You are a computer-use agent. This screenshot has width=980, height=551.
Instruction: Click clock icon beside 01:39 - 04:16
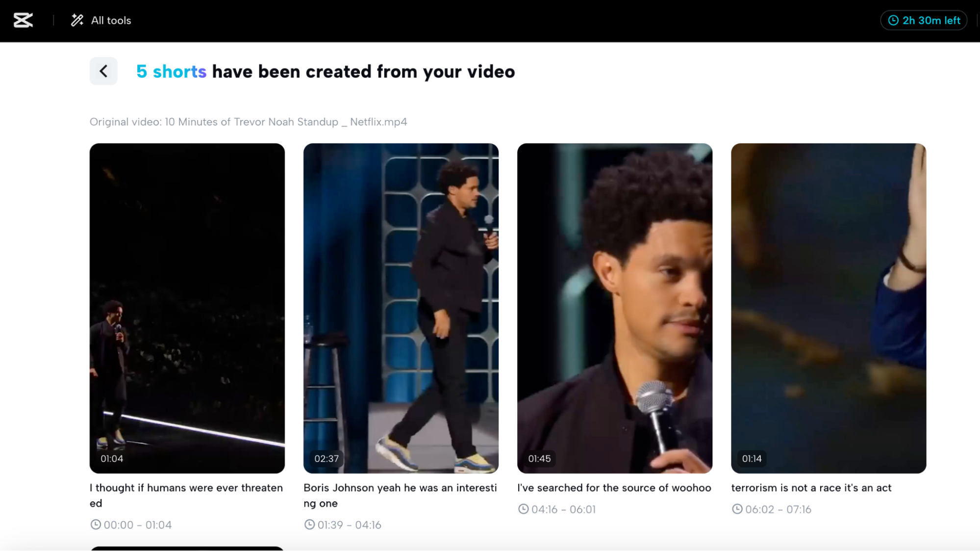click(x=309, y=525)
